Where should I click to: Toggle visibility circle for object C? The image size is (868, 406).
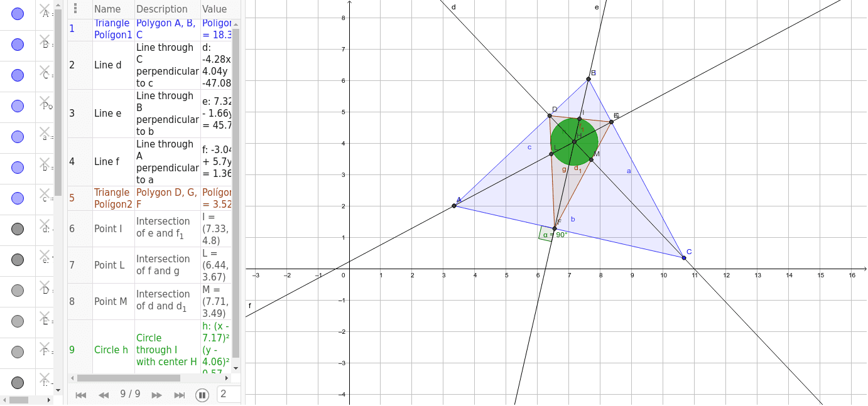[x=18, y=75]
